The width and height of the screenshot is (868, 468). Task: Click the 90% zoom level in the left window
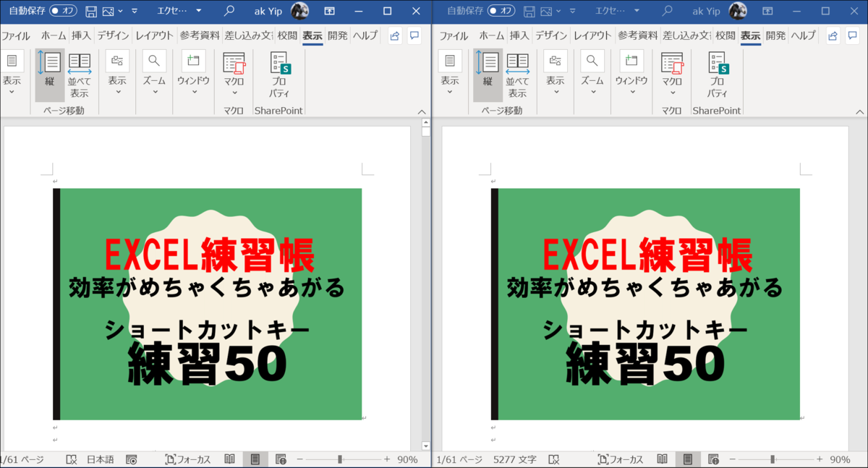click(x=407, y=459)
